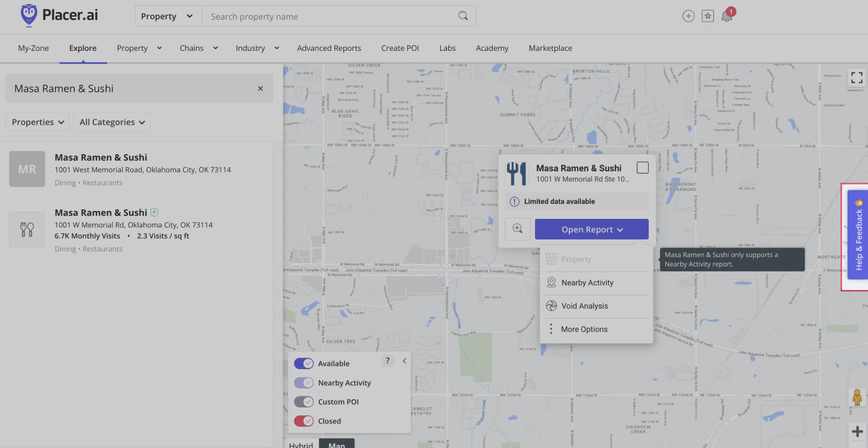Click the Limited data info icon
Viewport: 868px width, 448px height.
pos(515,201)
